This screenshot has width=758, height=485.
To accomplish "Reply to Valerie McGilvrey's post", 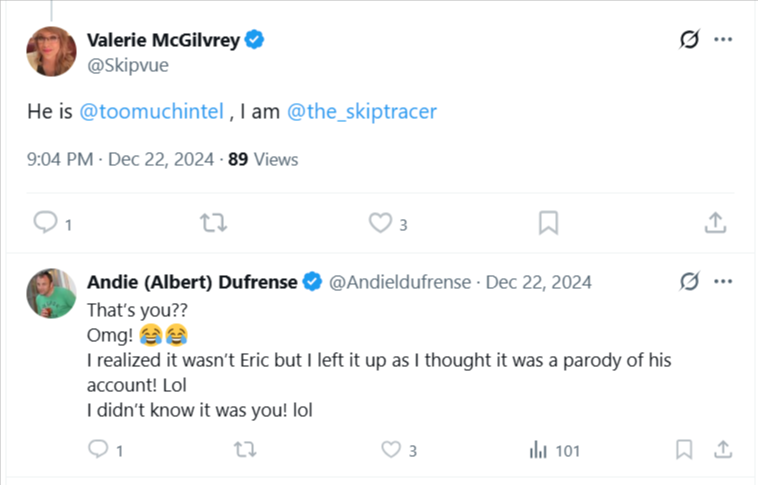I will (46, 223).
